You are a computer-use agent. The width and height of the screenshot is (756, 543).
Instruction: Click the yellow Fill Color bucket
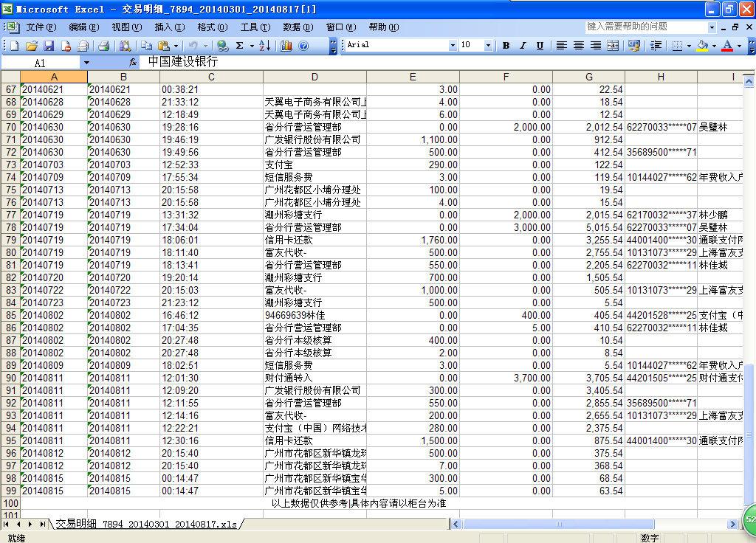[x=702, y=46]
